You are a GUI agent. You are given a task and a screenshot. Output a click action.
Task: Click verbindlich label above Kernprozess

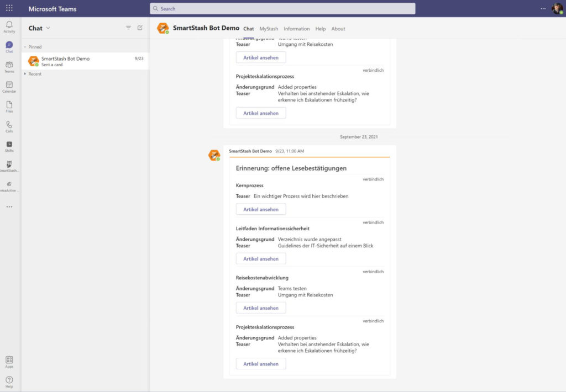[x=373, y=179]
